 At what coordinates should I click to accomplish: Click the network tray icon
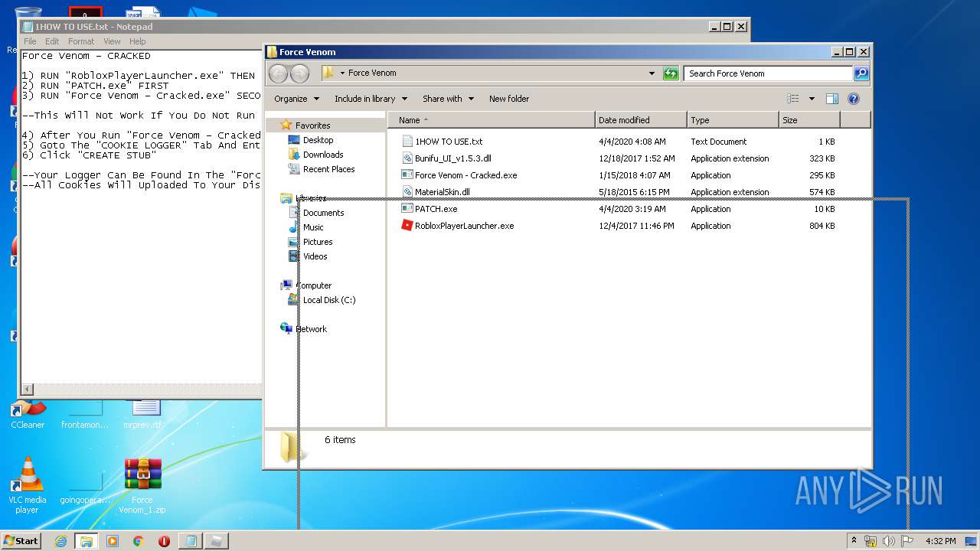[x=871, y=541]
